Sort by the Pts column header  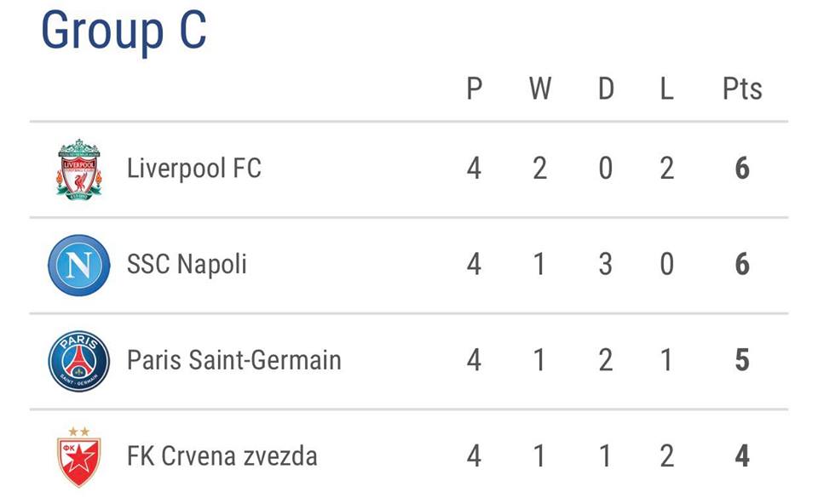(x=742, y=89)
